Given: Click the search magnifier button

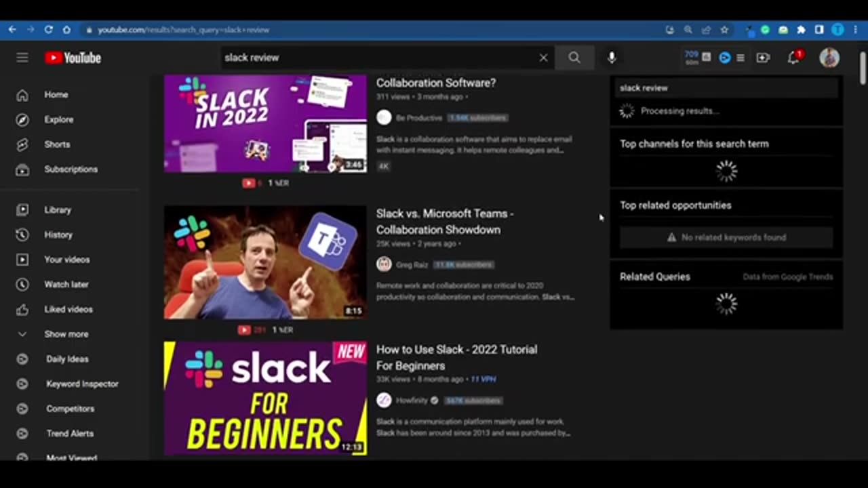Looking at the screenshot, I should click(574, 58).
